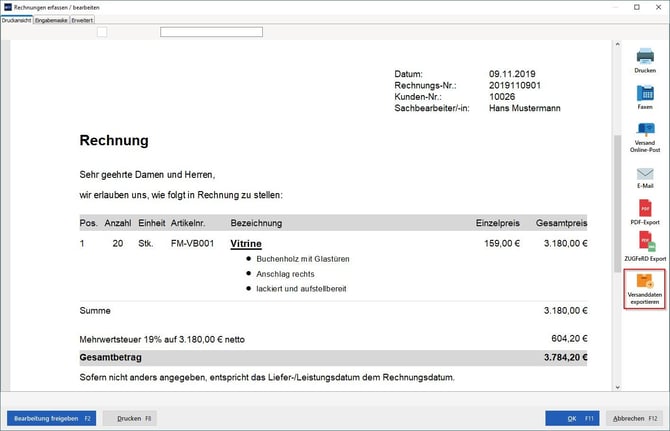Click the empty input field above preview
Viewport: 670px width, 431px height.
tap(212, 32)
